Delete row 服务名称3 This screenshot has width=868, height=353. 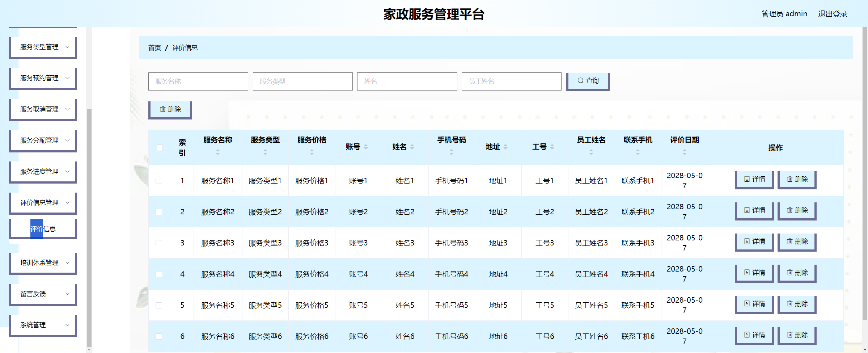tap(797, 242)
